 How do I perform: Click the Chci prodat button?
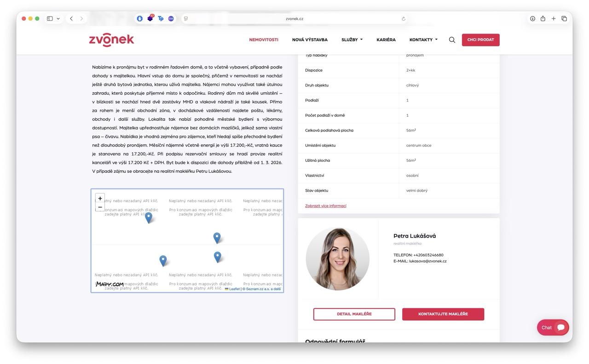click(x=480, y=40)
